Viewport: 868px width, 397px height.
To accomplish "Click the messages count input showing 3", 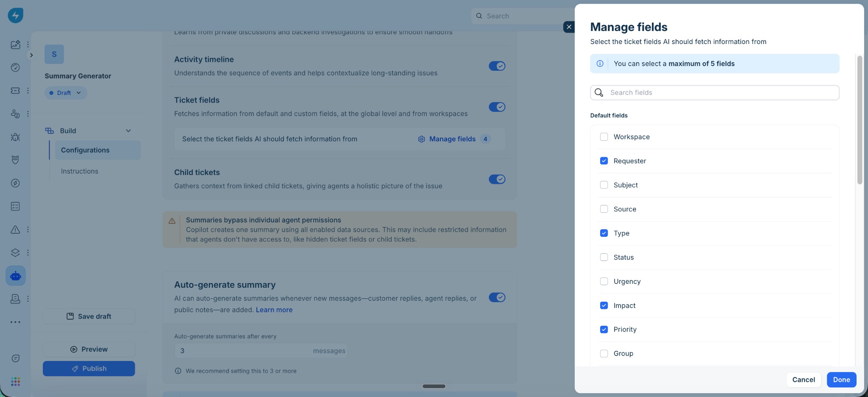I will point(261,351).
